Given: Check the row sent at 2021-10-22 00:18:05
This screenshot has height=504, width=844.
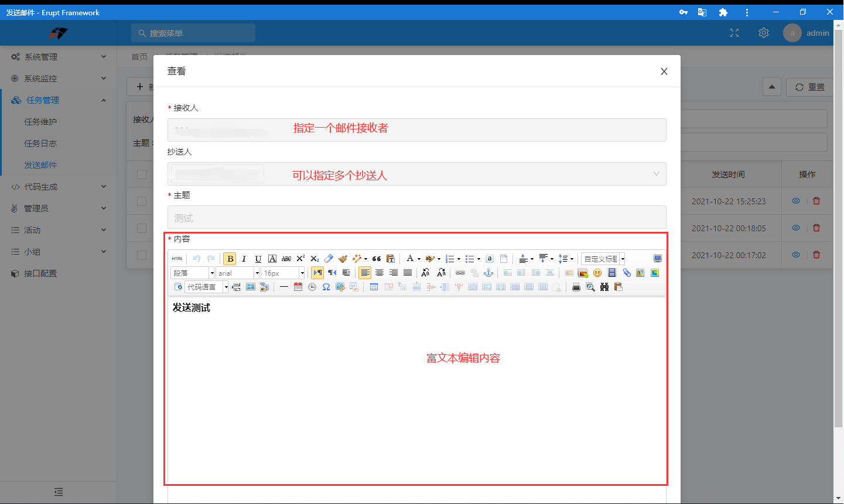Looking at the screenshot, I should click(142, 228).
